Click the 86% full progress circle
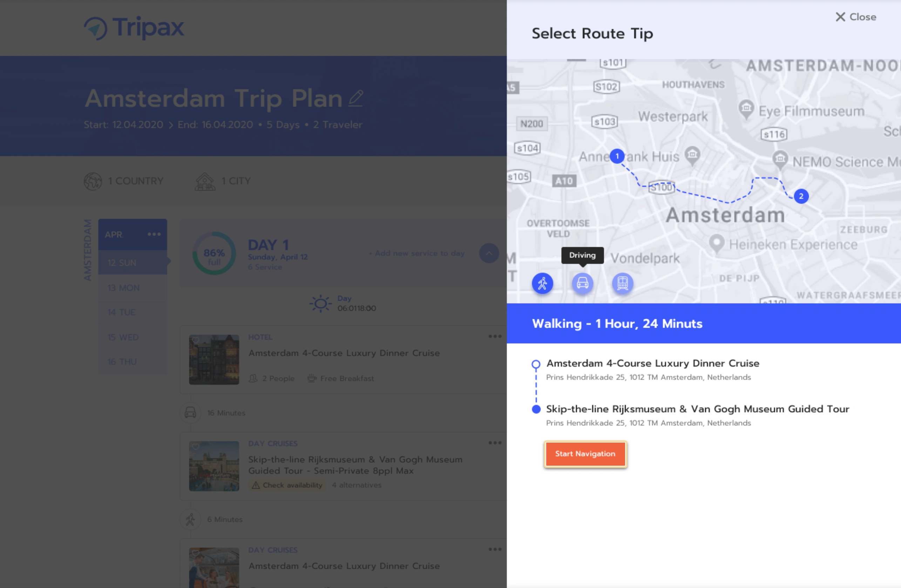The height and width of the screenshot is (588, 901). click(x=214, y=253)
